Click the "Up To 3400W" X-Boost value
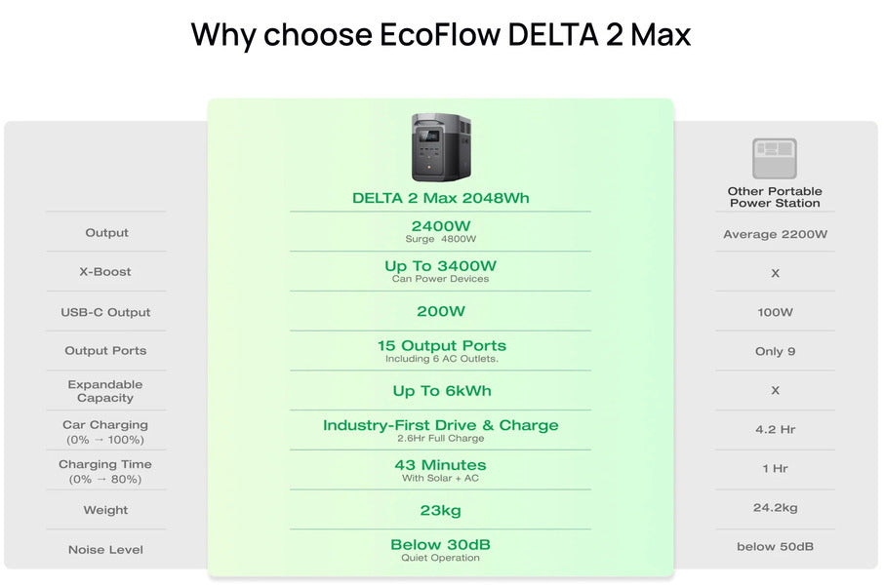884x588 pixels. [x=441, y=266]
